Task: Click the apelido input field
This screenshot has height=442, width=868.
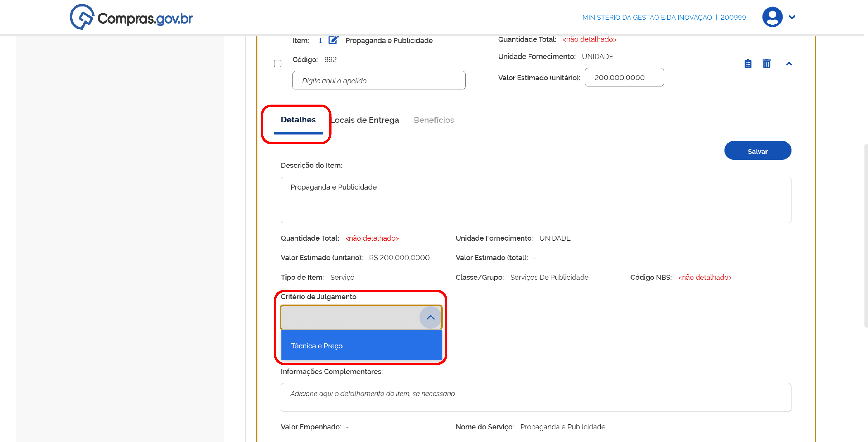Action: 379,80
